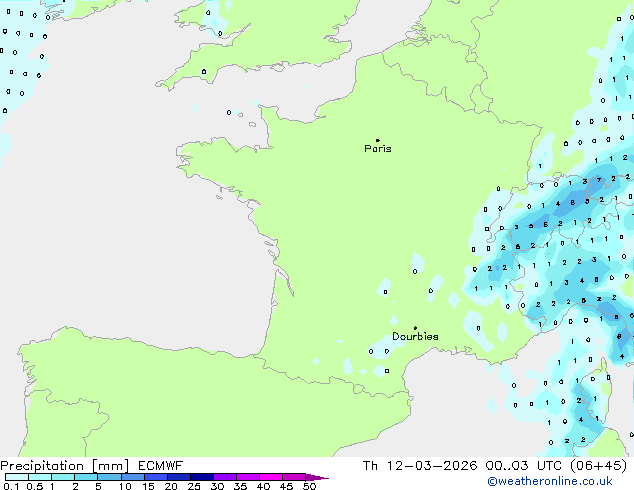Select the 10–15 mm legend swatch
This screenshot has width=634, height=490.
click(x=132, y=477)
